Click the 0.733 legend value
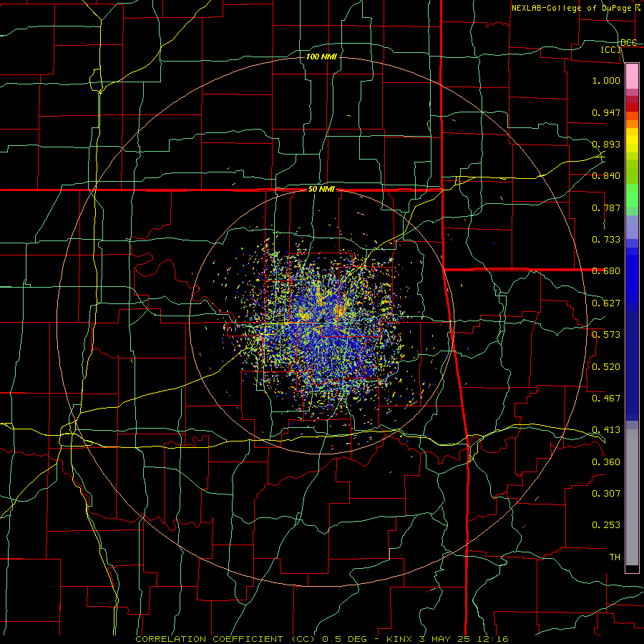The width and height of the screenshot is (644, 644). click(x=606, y=240)
